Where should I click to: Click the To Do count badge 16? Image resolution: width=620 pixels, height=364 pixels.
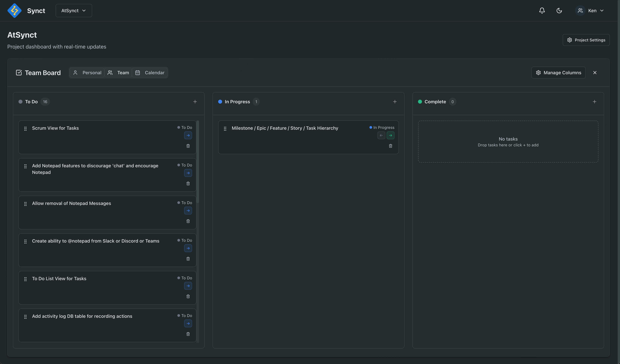(x=45, y=101)
